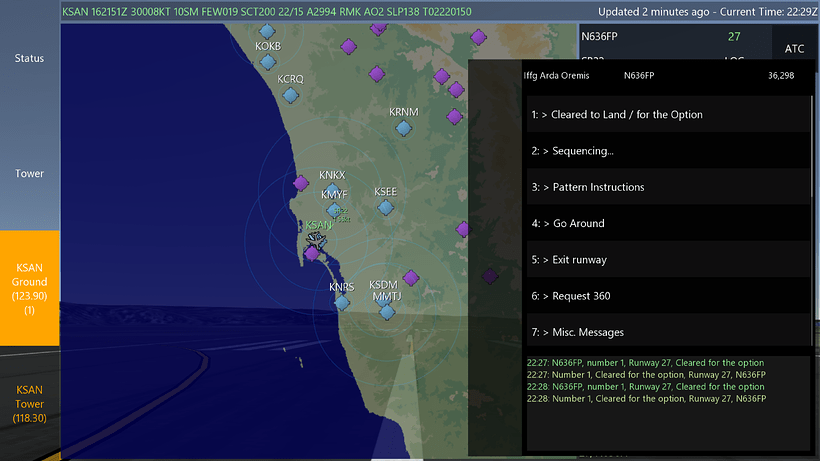Click the 22:27 pilot readback message

point(646,374)
